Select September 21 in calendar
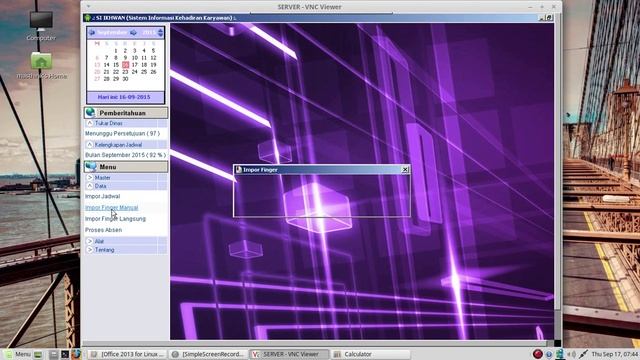 [107, 72]
